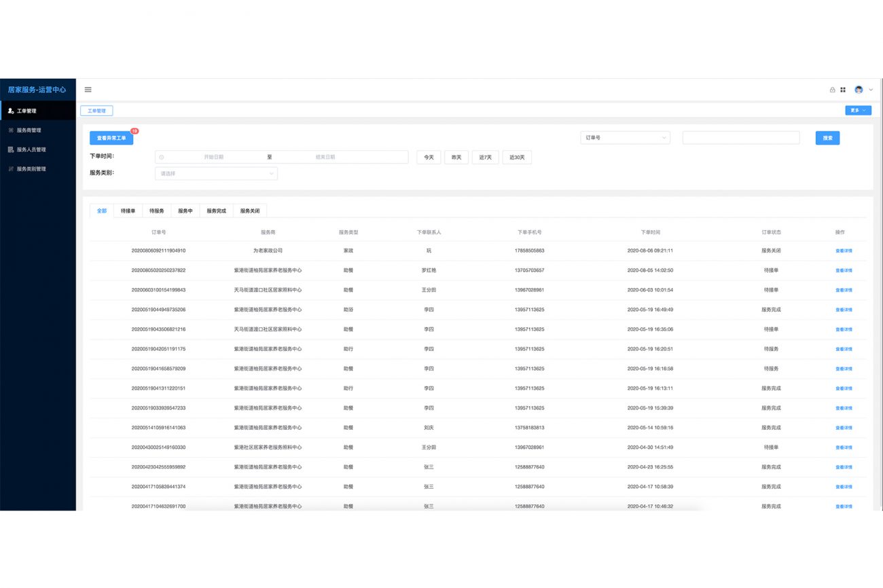Click the clock icon in date field
This screenshot has height=588, width=883.
click(x=162, y=157)
